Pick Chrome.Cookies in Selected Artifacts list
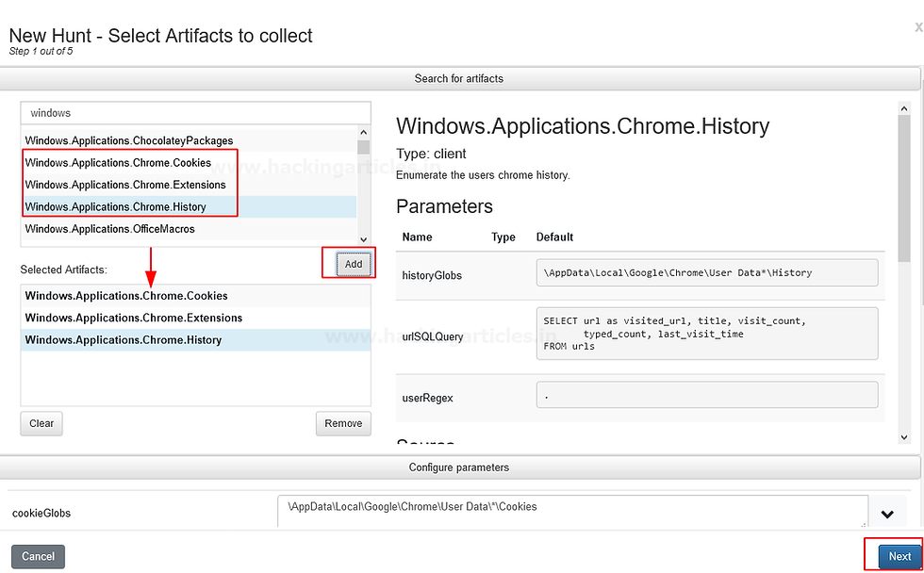The height and width of the screenshot is (573, 924). click(x=196, y=296)
